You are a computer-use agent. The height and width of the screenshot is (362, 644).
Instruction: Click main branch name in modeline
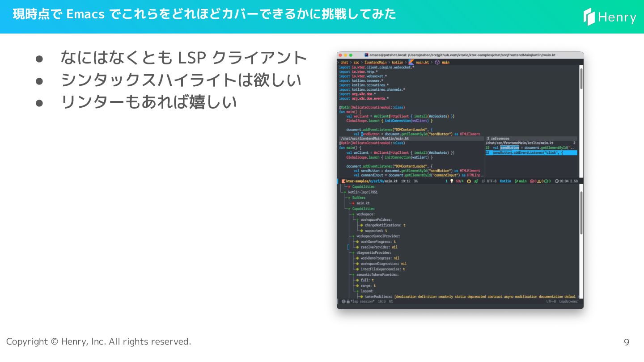tap(523, 181)
